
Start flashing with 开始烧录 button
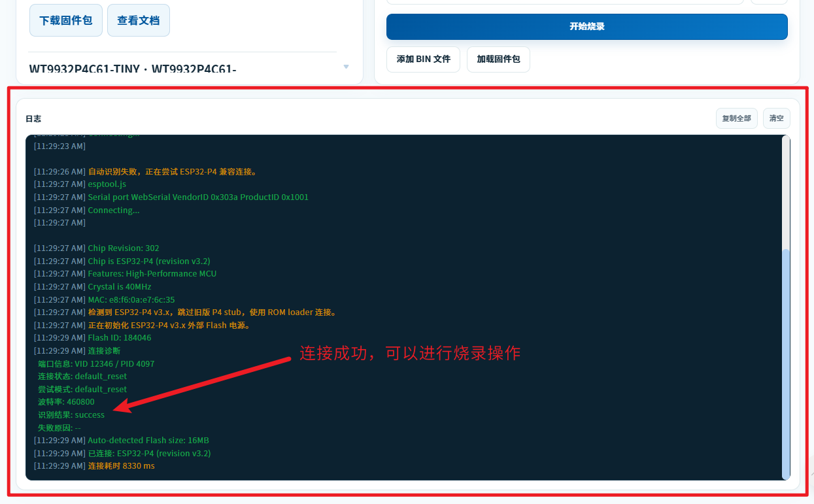(587, 27)
